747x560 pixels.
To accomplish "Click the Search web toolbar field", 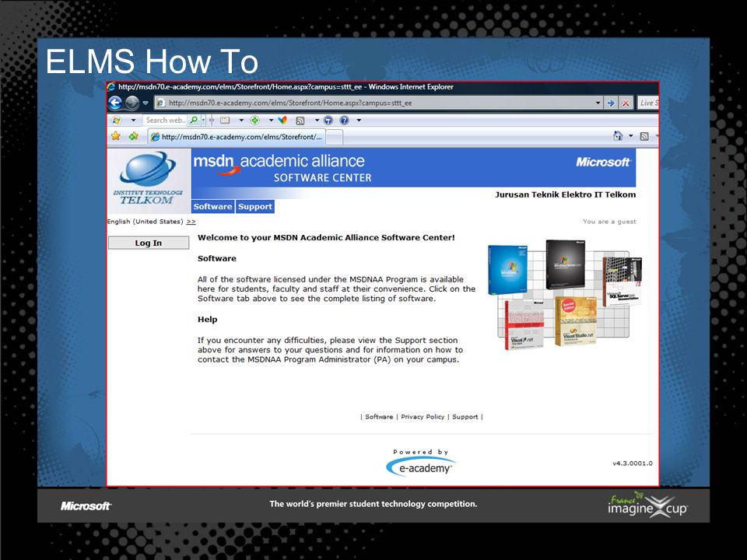I will pyautogui.click(x=165, y=121).
